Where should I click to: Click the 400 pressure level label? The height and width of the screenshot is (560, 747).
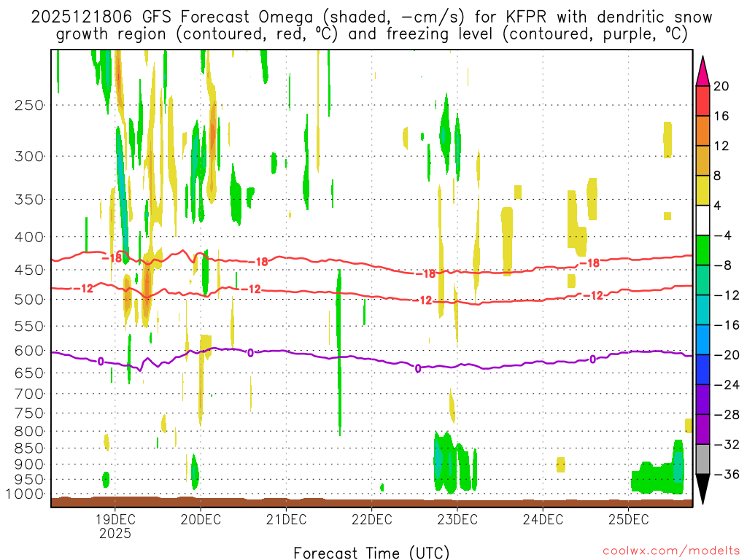tap(29, 237)
